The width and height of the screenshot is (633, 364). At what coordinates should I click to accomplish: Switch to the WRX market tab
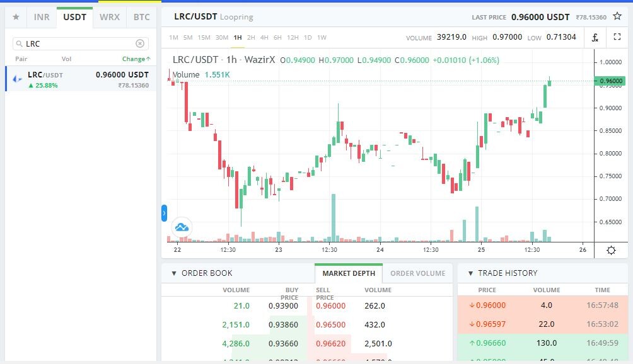point(110,17)
